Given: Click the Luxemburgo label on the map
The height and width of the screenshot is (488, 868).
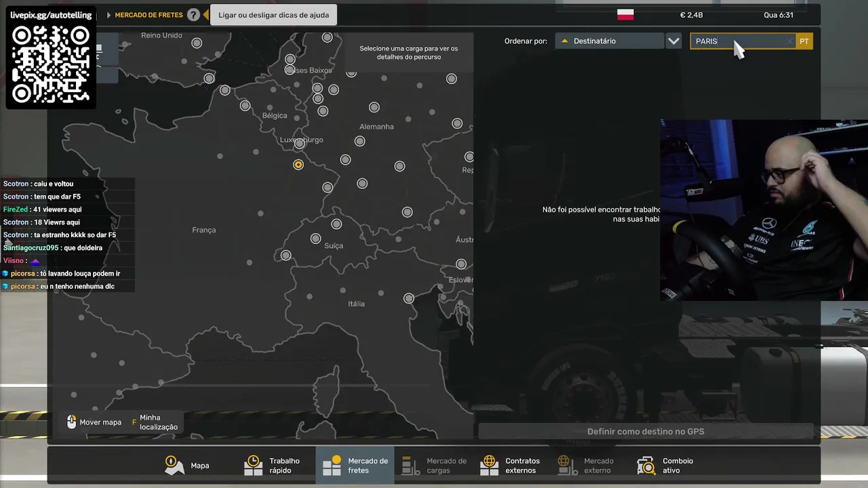Looking at the screenshot, I should (x=302, y=140).
